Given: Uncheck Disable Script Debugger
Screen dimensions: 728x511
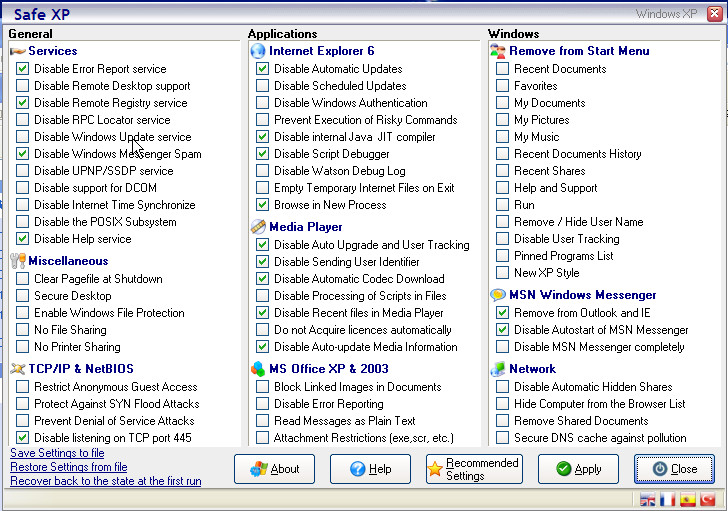Looking at the screenshot, I should [x=262, y=154].
